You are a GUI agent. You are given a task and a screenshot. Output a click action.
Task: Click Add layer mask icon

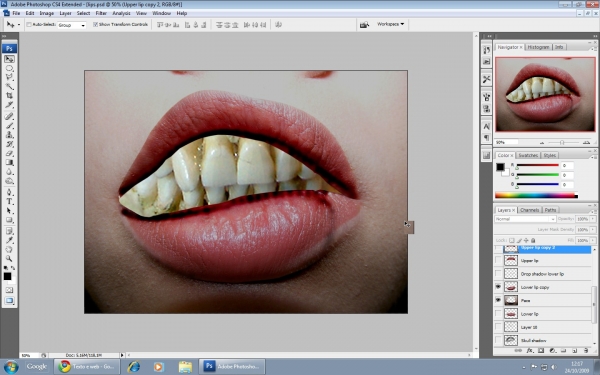coord(541,351)
